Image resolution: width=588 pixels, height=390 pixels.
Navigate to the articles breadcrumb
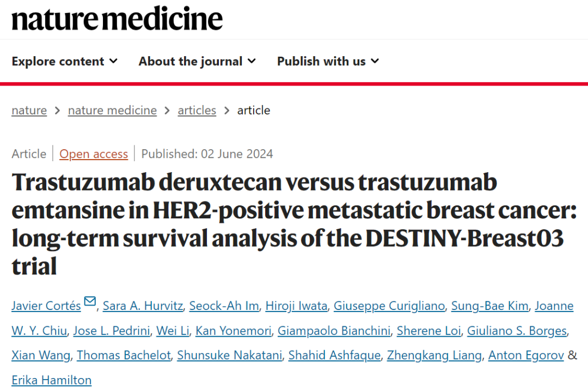197,110
